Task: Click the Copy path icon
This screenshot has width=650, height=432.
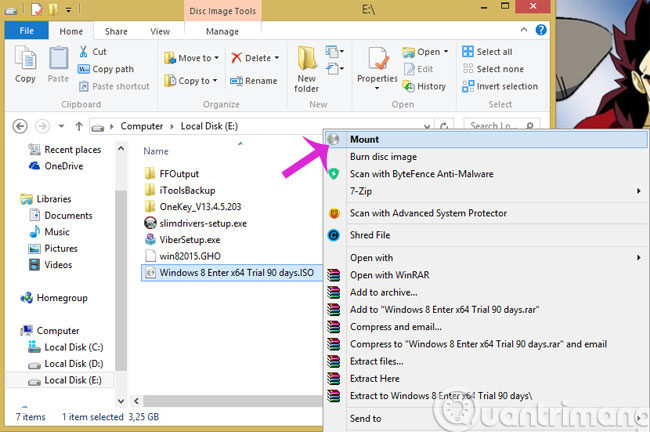Action: 83,69
